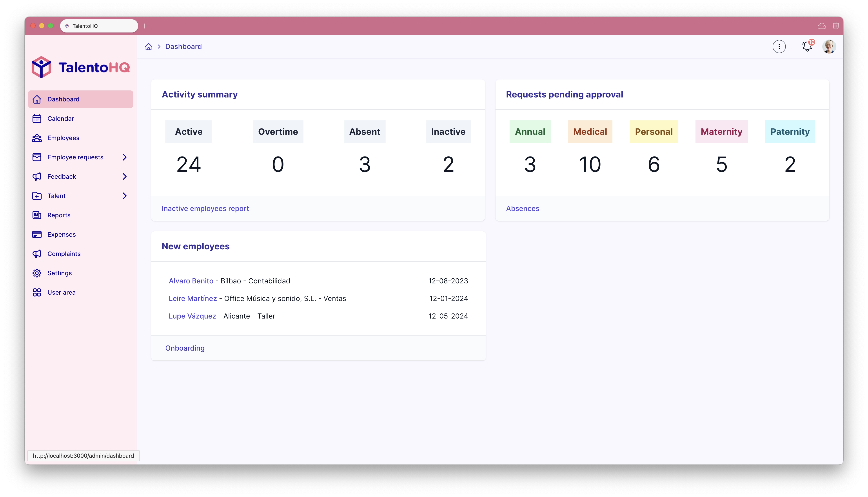The image size is (868, 497).
Task: Select the Absences link
Action: coord(523,208)
